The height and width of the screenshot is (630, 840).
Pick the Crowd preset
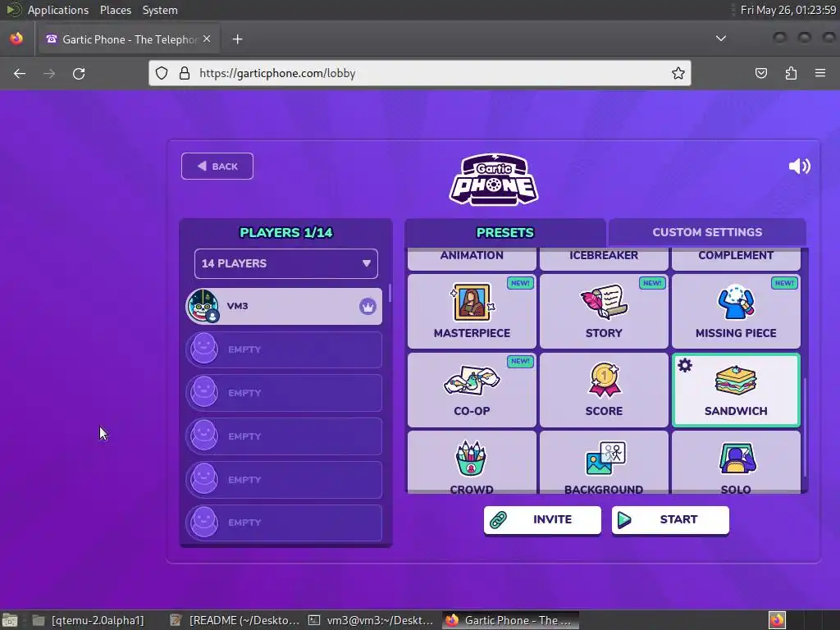[472, 463]
